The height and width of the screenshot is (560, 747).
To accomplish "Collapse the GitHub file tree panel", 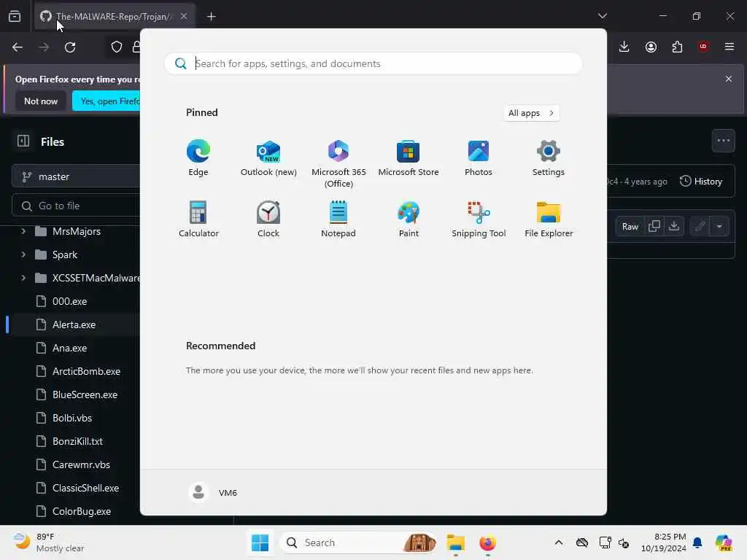I will [23, 141].
